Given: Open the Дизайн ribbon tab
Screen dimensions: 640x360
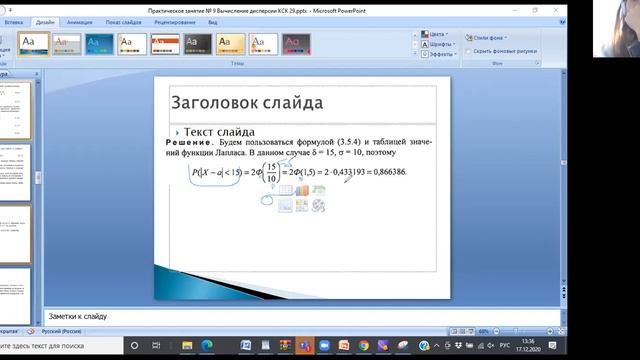Looking at the screenshot, I should coord(45,22).
